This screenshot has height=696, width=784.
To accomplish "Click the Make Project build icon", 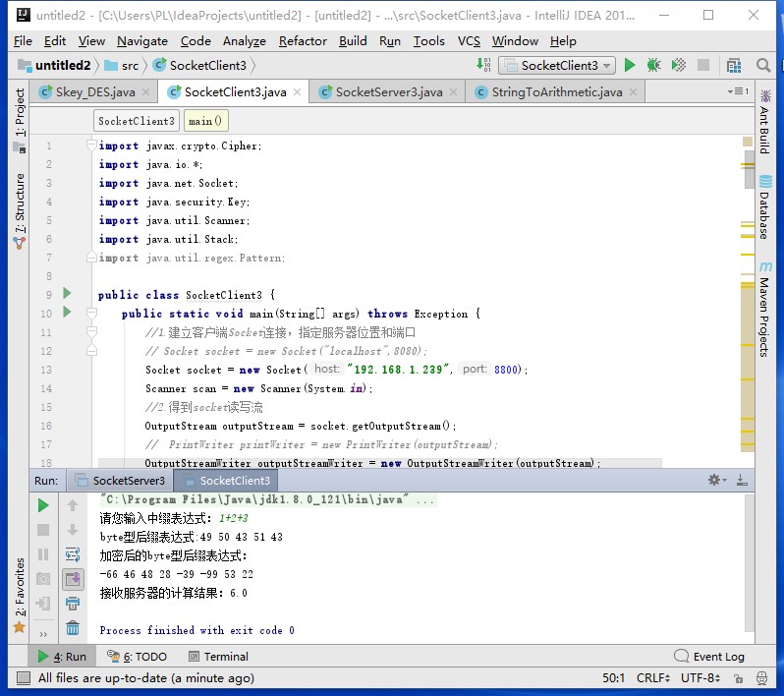I will 483,65.
